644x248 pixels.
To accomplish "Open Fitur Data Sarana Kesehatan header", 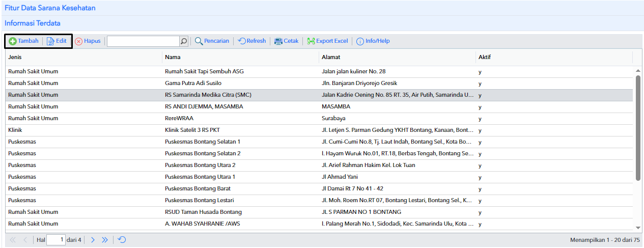I will click(x=322, y=8).
